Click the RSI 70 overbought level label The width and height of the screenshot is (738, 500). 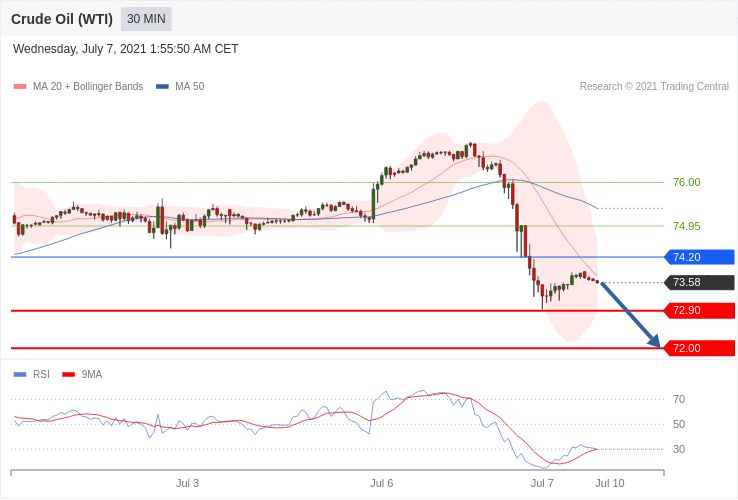point(679,399)
